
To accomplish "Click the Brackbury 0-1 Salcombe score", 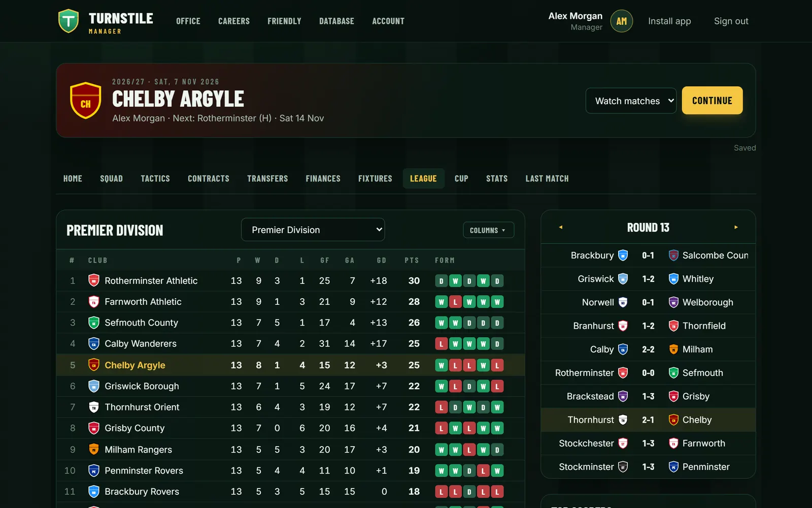I will coord(648,256).
